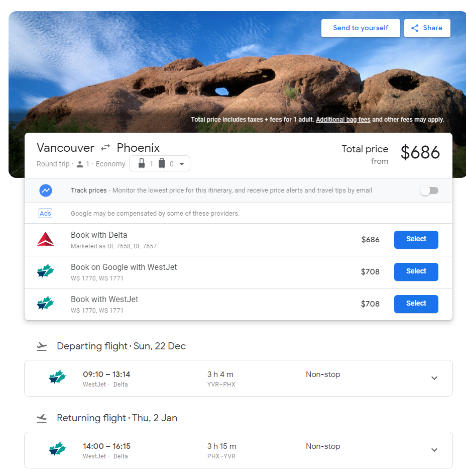Click the round-trip swap arrows icon
This screenshot has width=466, height=476.
(105, 148)
